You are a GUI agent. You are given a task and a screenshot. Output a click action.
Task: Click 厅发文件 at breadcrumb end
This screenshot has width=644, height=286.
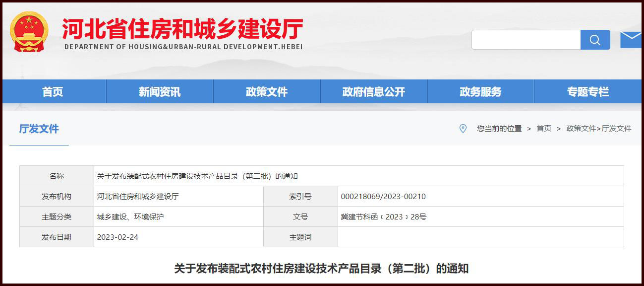point(616,129)
